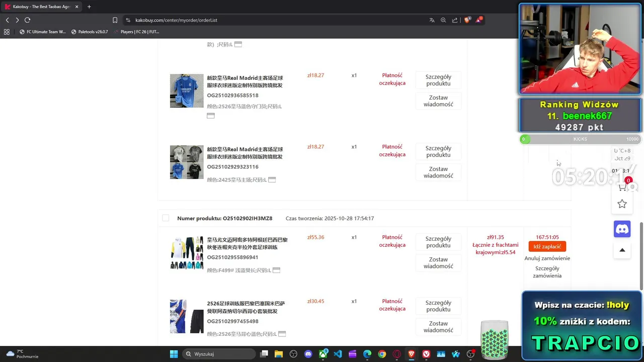Screen dimensions: 644x362
Task: Switch to Brave browser on the taskbar
Action: [x=412, y=354]
